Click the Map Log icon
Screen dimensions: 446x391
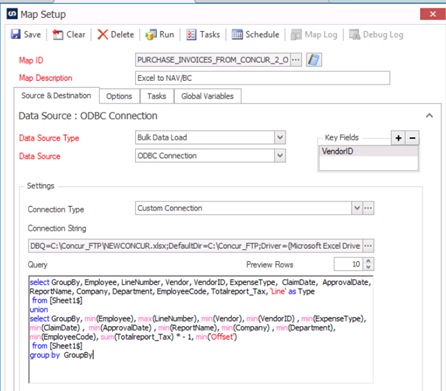296,35
